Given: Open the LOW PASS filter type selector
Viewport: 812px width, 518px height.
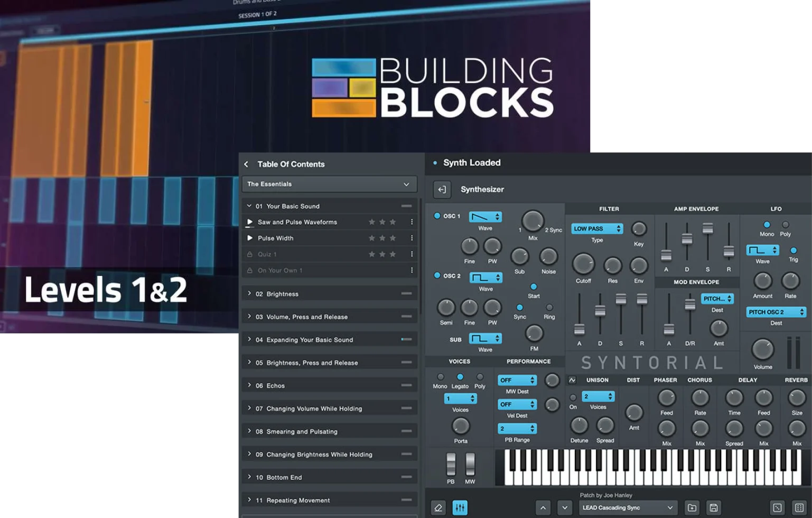Looking at the screenshot, I should tap(596, 228).
